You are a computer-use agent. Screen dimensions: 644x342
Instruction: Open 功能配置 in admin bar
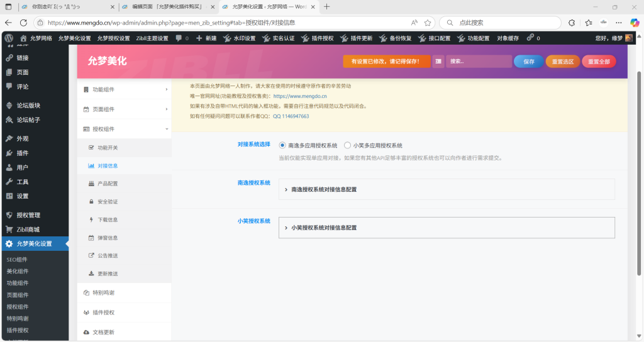(473, 38)
